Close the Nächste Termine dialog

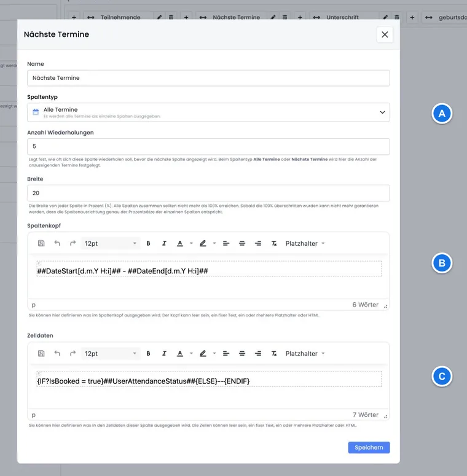click(x=385, y=34)
